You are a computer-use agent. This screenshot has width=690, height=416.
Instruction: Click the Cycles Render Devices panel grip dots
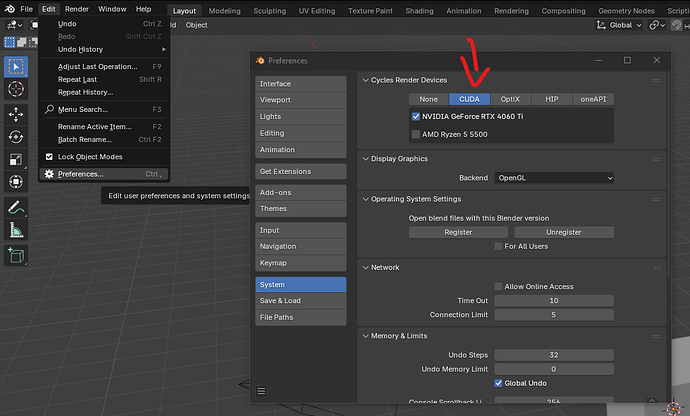point(657,81)
